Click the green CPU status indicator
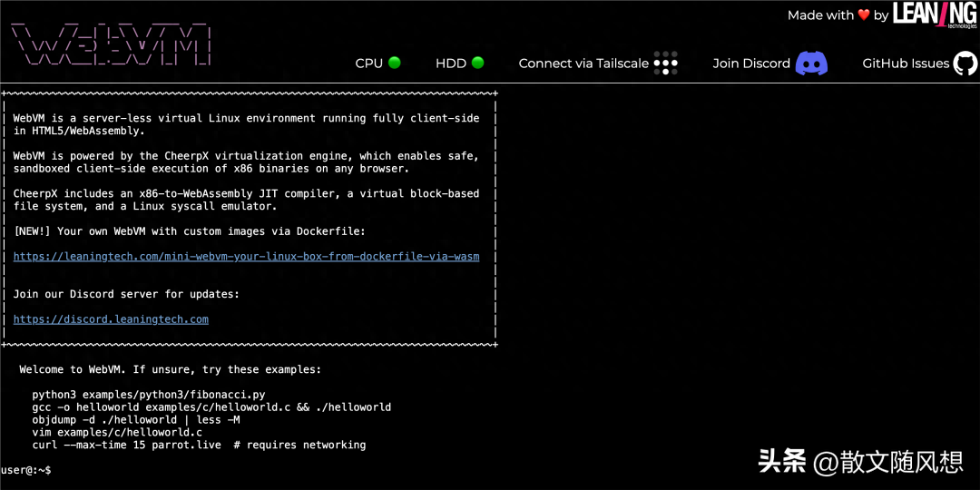This screenshot has width=980, height=490. 395,63
